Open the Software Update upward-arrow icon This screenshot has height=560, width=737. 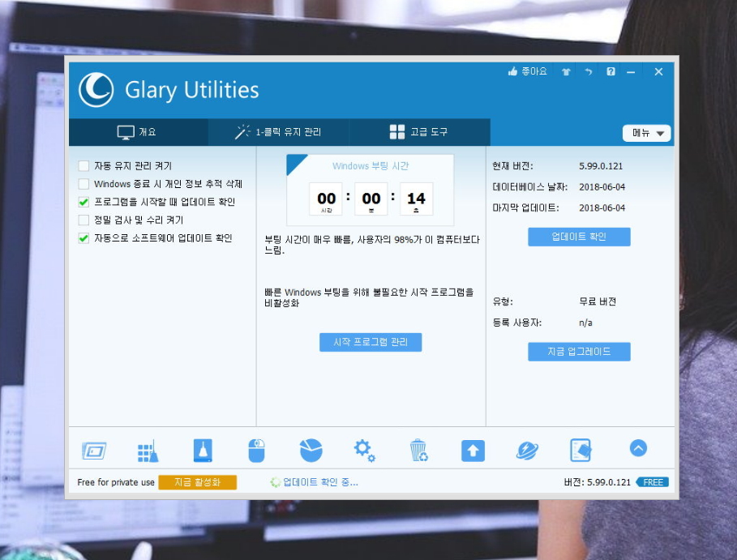click(473, 451)
